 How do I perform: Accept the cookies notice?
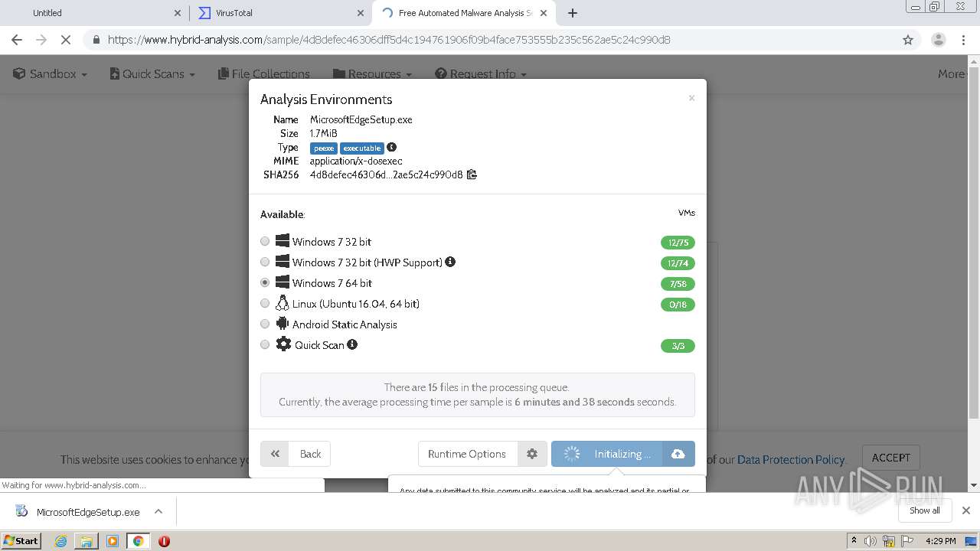pyautogui.click(x=891, y=458)
